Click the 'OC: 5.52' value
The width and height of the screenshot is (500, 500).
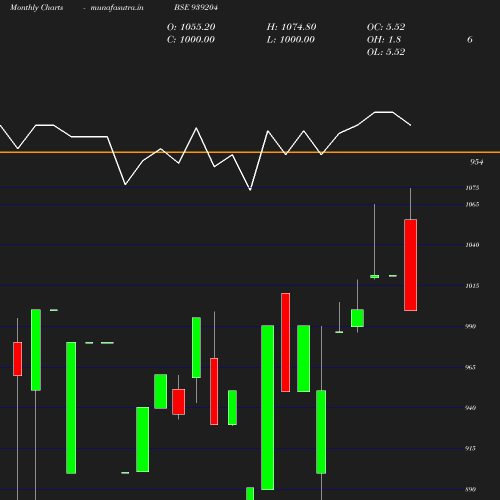[386, 27]
